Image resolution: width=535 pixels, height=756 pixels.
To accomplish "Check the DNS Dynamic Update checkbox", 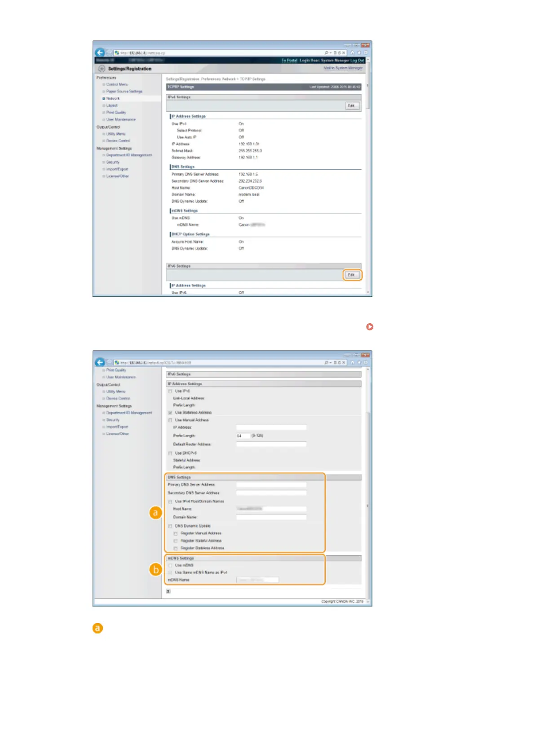I will (170, 526).
